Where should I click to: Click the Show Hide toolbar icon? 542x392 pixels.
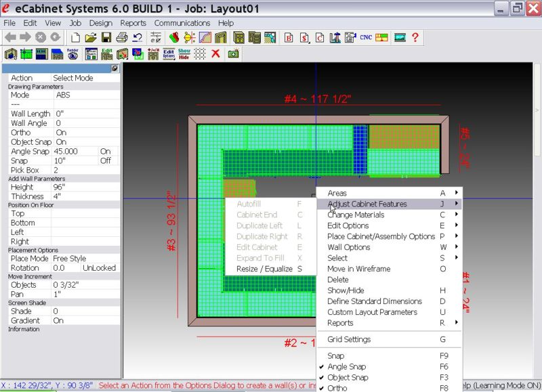[x=184, y=54]
